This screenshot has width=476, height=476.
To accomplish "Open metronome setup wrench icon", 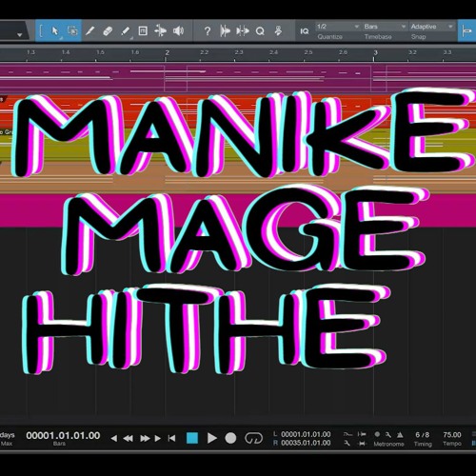I will (x=388, y=434).
